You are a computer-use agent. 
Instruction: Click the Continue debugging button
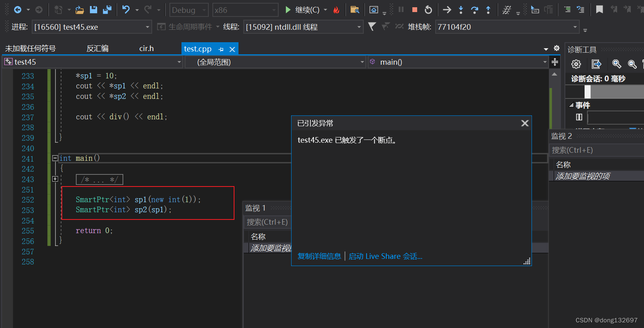tap(303, 10)
